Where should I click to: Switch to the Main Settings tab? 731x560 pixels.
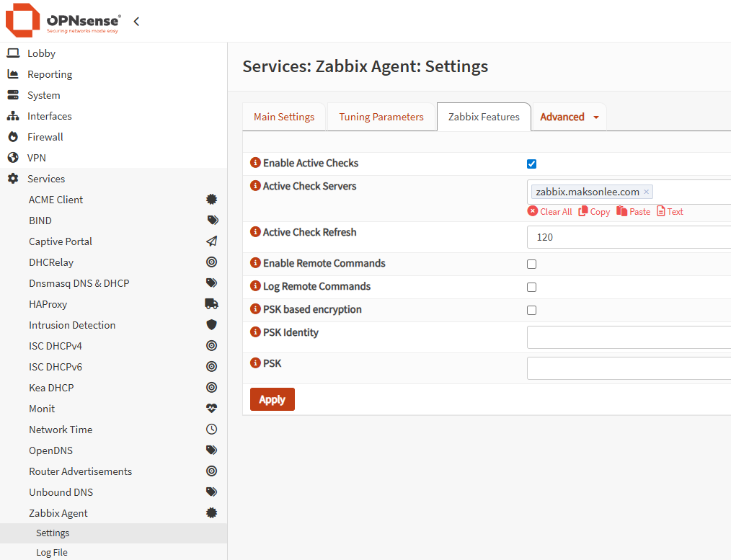[x=284, y=117]
